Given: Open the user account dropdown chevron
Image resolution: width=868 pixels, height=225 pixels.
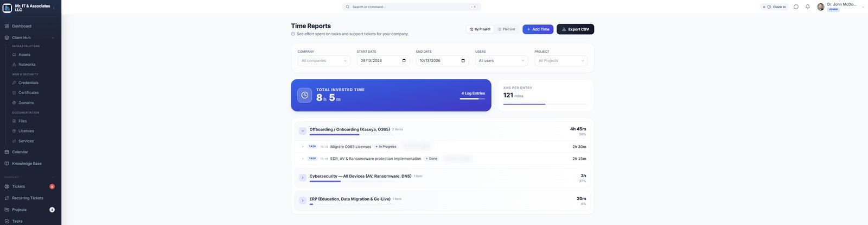Looking at the screenshot, I should coord(863,7).
